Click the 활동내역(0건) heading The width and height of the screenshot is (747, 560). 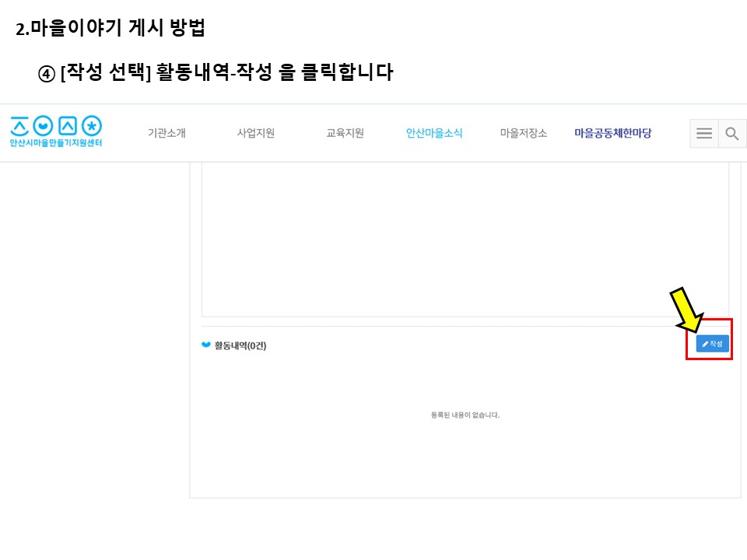240,346
